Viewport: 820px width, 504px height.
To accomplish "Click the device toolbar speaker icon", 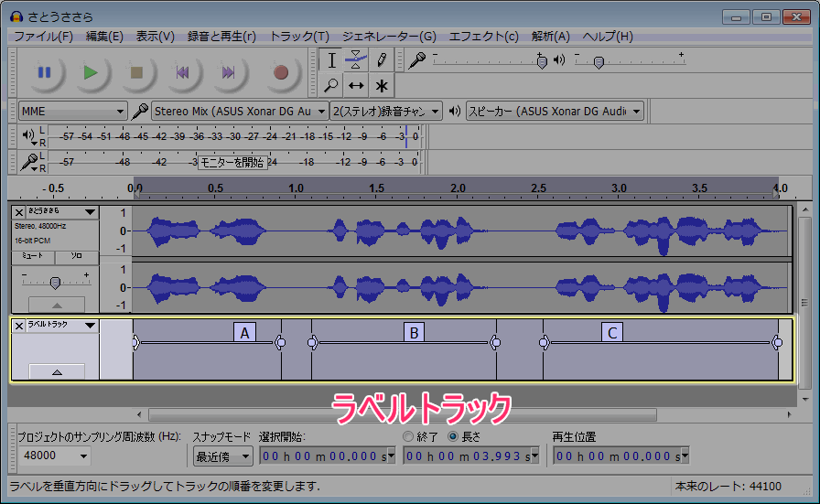I will click(x=455, y=111).
